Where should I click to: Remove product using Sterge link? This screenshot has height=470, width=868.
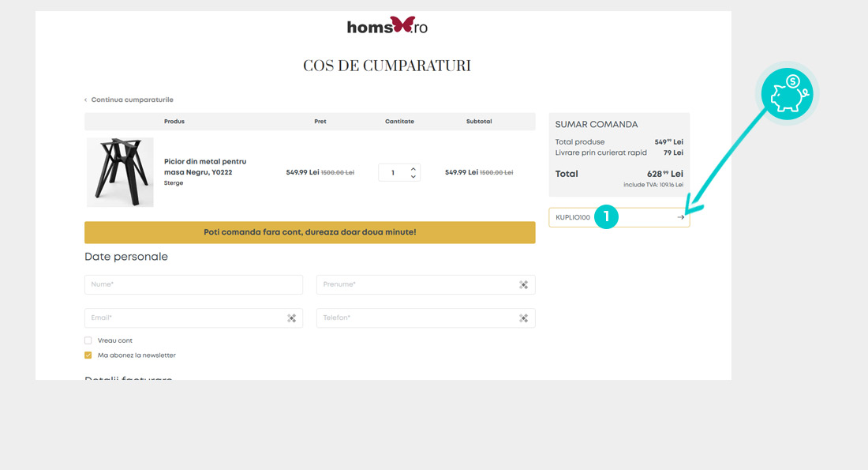tap(174, 182)
